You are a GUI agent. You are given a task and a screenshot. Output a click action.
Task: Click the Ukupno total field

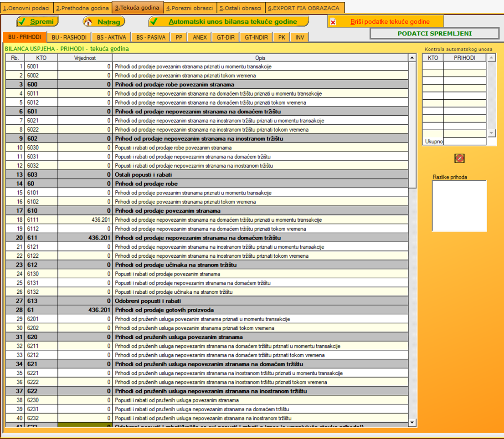pyautogui.click(x=464, y=141)
